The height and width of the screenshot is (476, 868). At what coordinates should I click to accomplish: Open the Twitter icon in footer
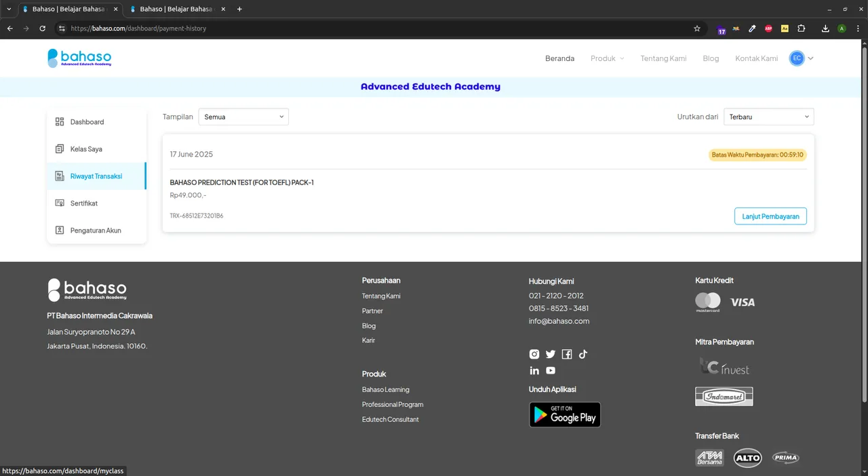coord(551,354)
